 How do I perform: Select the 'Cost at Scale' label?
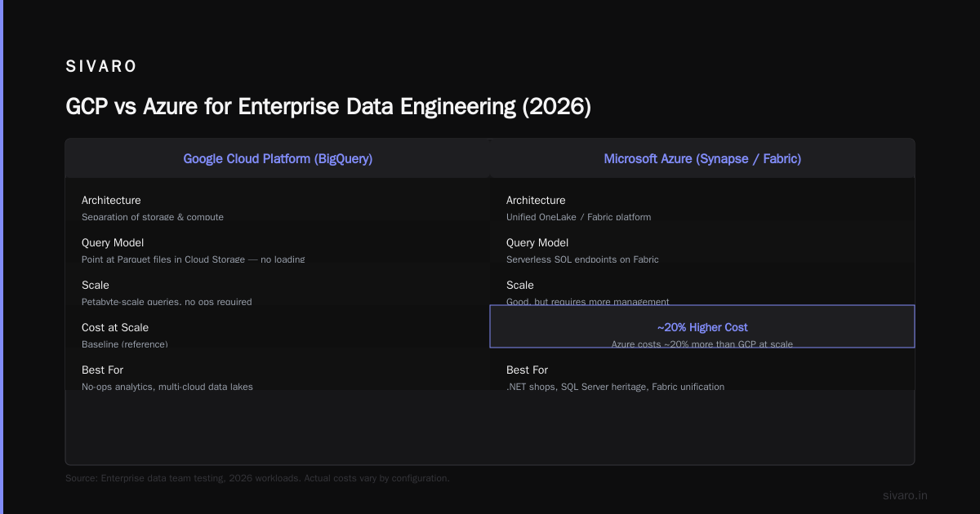[115, 327]
